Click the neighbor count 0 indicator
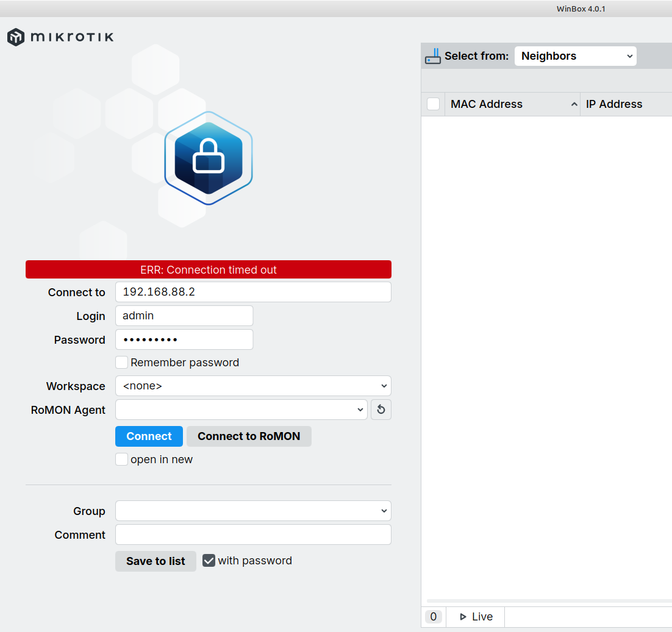 coord(434,617)
